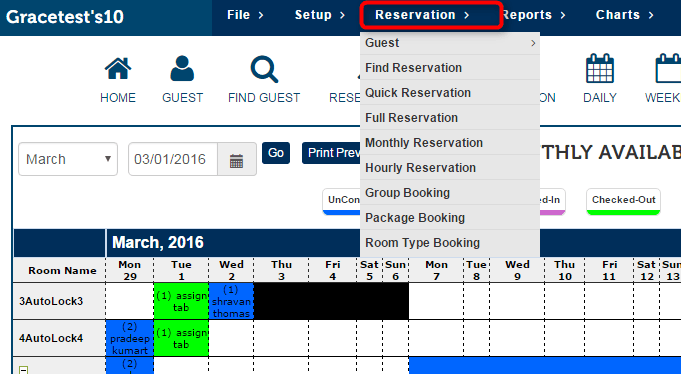Click the Fri 11 date header
Image resolution: width=681 pixels, height=374 pixels.
click(609, 270)
